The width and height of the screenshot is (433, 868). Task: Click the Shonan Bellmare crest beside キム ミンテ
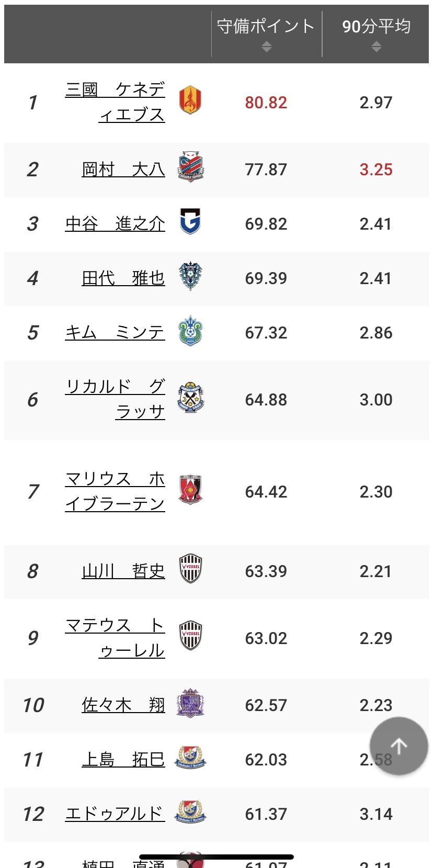point(190,331)
